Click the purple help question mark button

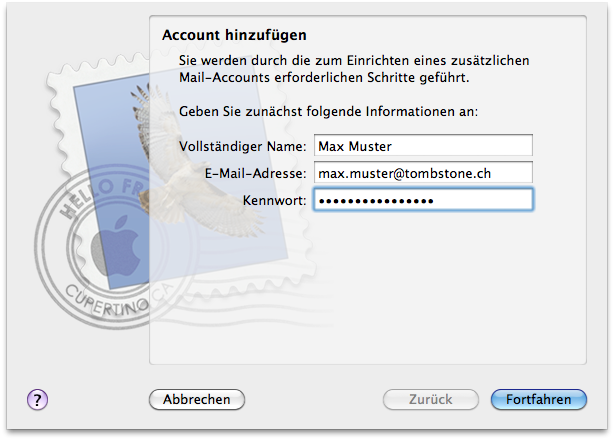(x=38, y=399)
